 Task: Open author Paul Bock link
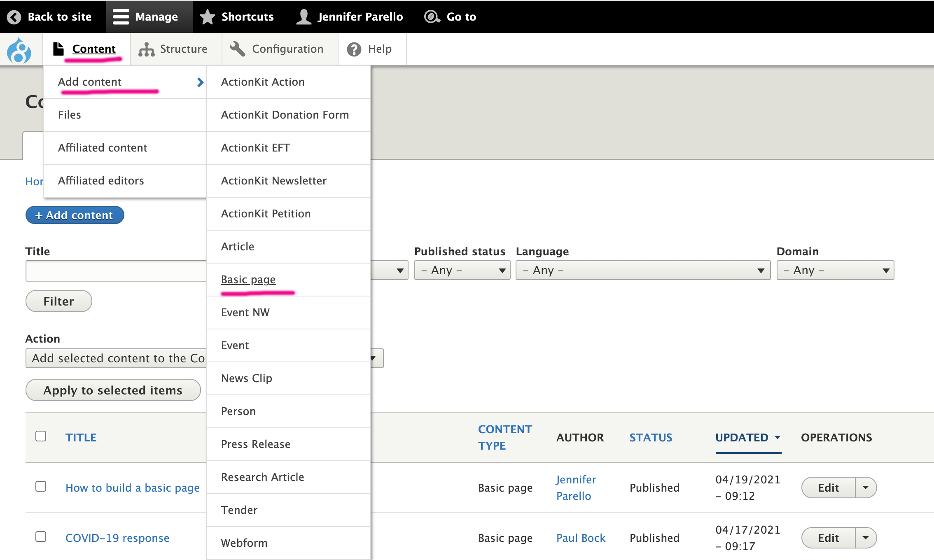(x=581, y=538)
